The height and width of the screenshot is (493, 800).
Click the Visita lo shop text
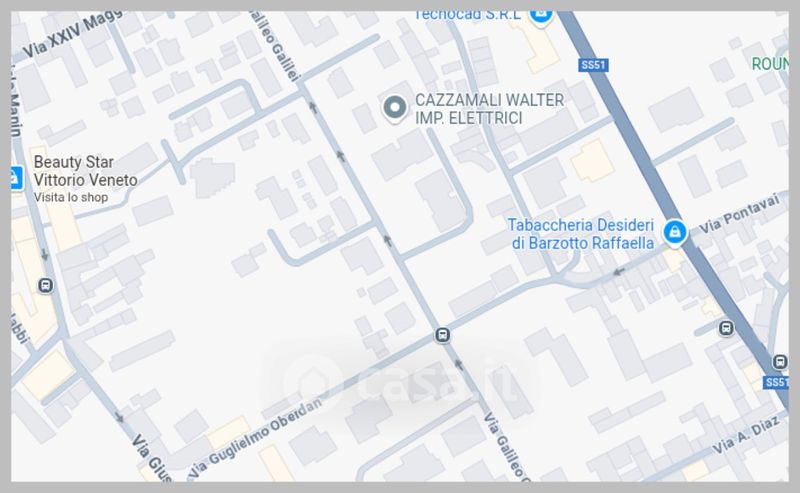pyautogui.click(x=71, y=198)
